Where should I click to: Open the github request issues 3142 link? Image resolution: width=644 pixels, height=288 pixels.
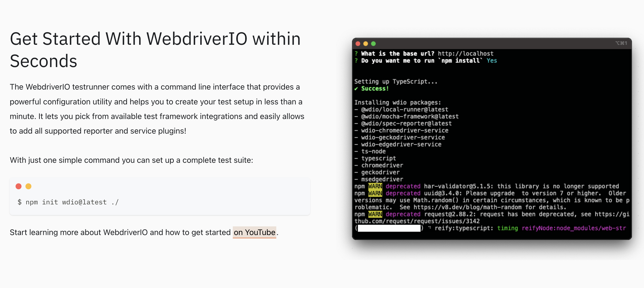(417, 221)
